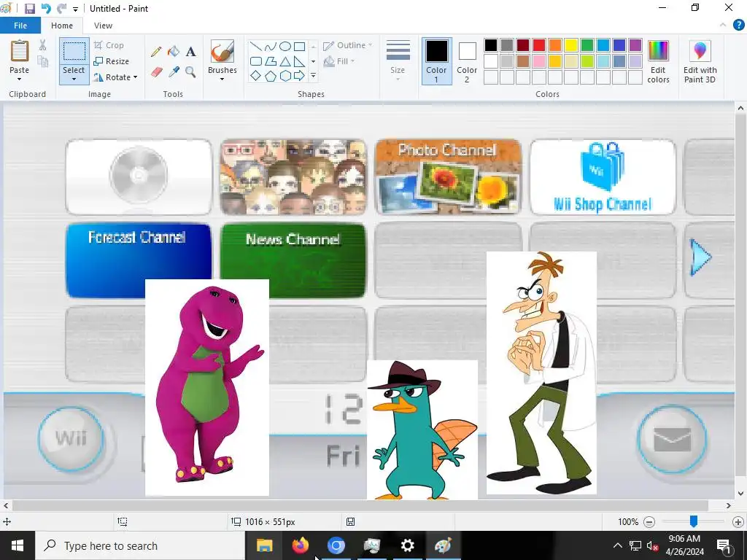Screen dimensions: 747x560
Task: Choose the Curve shape
Action: (x=270, y=46)
